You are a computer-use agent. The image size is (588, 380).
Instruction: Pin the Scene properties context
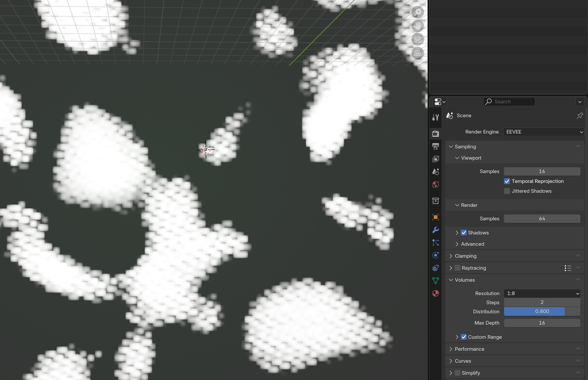click(579, 116)
